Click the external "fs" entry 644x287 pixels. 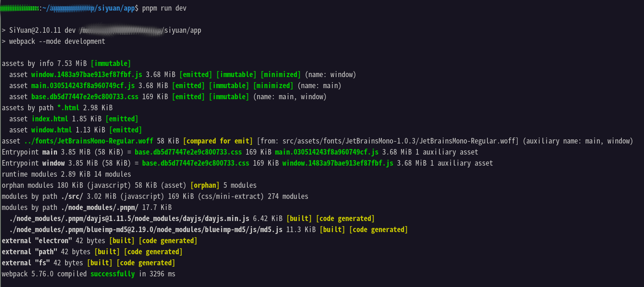pos(26,263)
